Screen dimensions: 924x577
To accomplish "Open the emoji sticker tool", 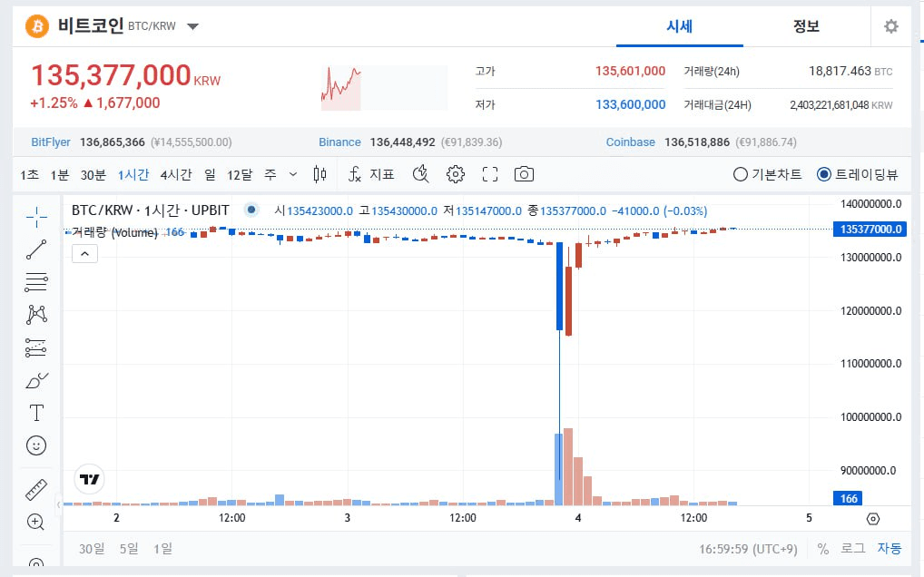I will (36, 445).
